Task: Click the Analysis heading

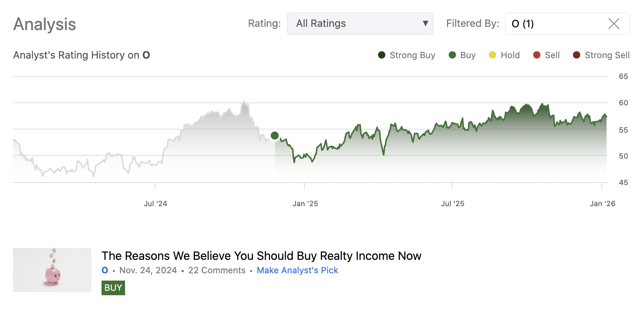Action: point(45,24)
